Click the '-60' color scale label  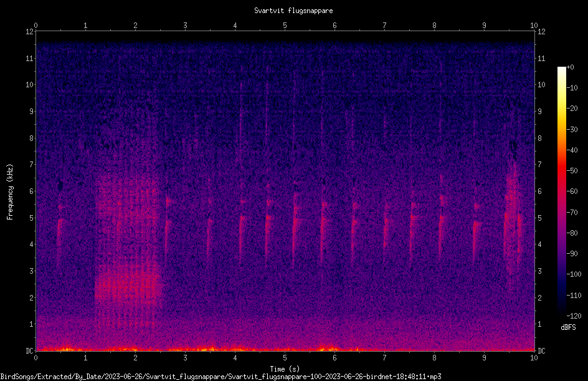click(572, 191)
